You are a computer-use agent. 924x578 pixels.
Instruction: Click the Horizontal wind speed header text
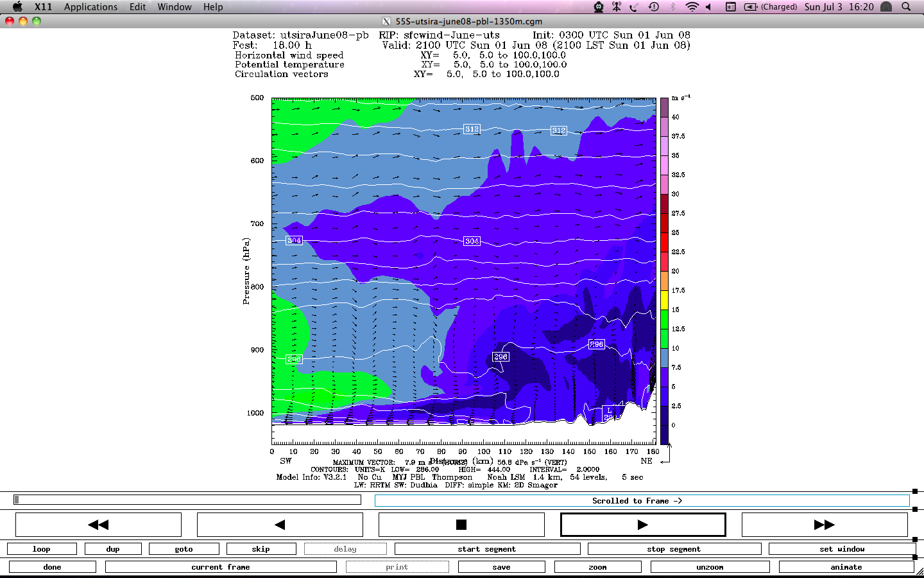[289, 55]
